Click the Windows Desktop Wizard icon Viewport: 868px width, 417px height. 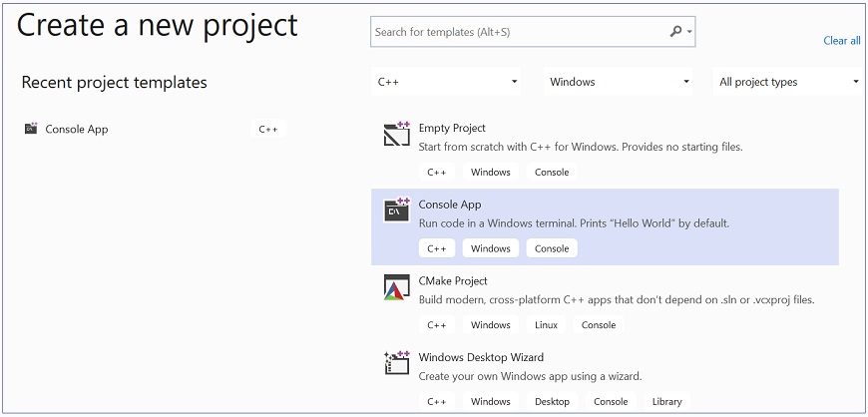pyautogui.click(x=396, y=363)
